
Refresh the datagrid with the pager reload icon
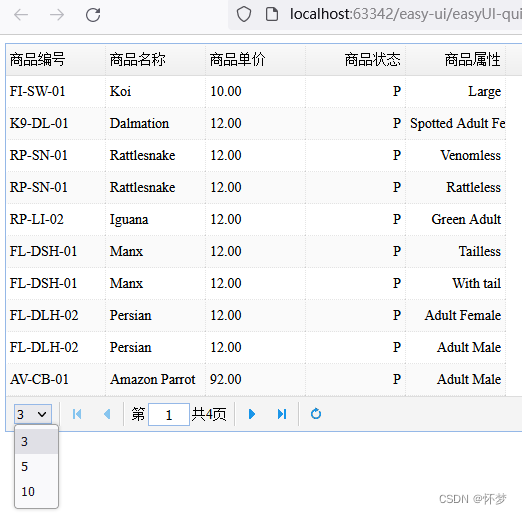point(316,414)
